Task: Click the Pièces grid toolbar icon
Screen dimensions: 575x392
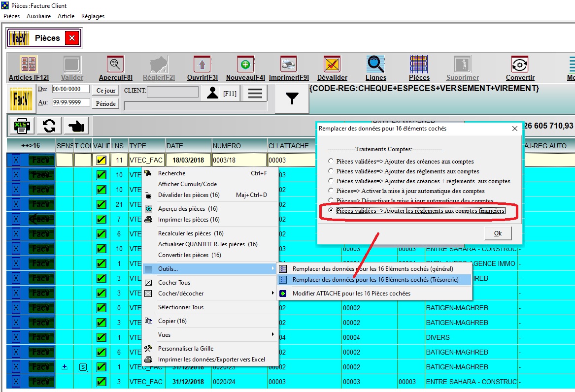Action: pyautogui.click(x=419, y=65)
